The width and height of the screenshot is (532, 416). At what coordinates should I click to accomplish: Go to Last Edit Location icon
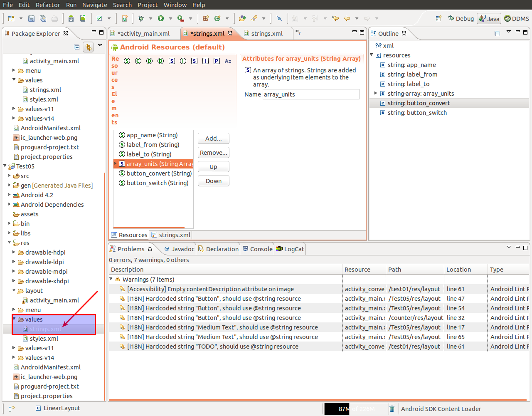335,18
